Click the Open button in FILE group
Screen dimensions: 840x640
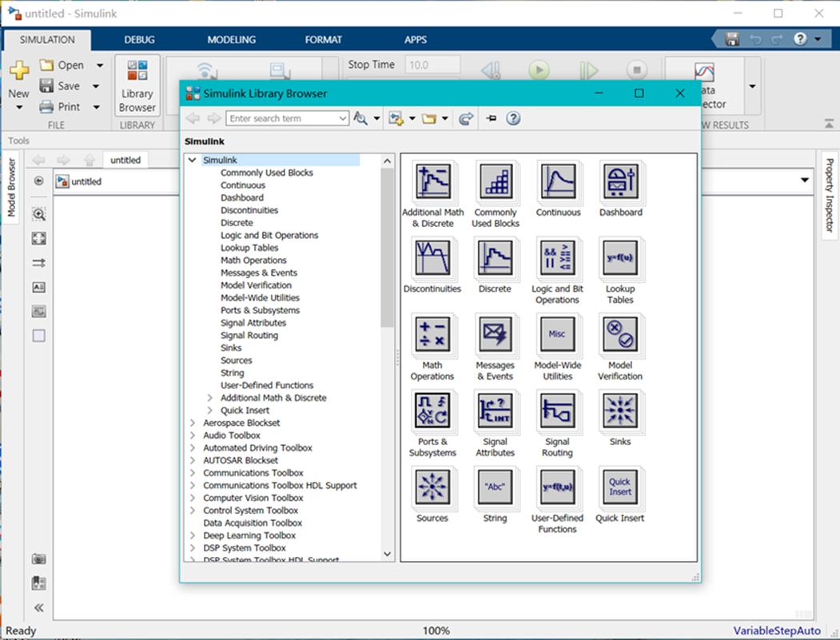point(62,66)
